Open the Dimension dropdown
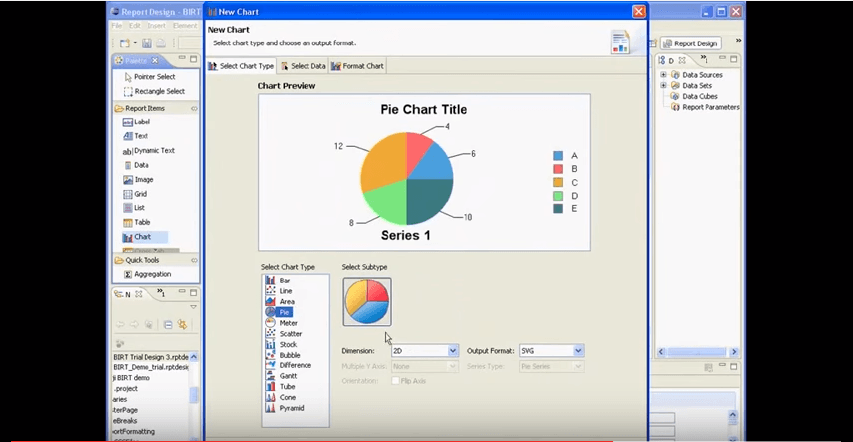This screenshot has height=442, width=853. click(x=452, y=351)
